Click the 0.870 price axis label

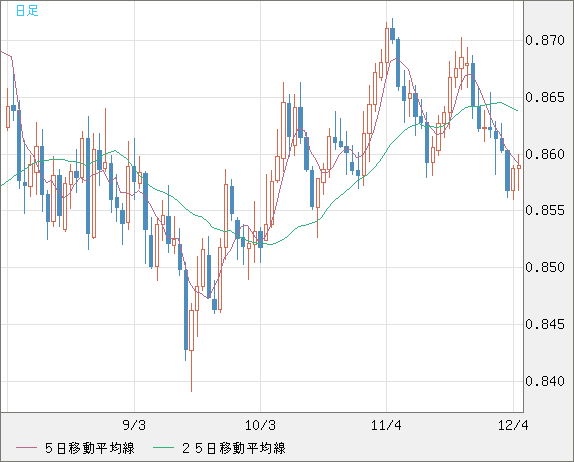coord(545,40)
